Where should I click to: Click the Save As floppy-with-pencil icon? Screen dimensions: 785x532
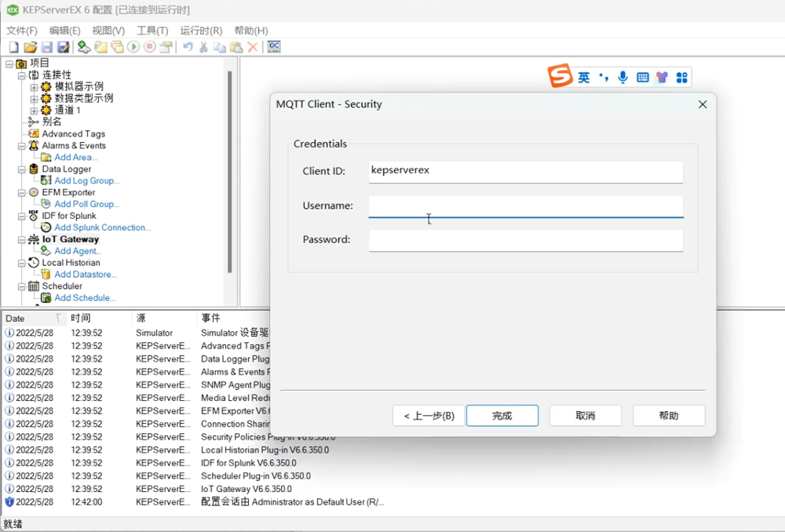click(64, 47)
